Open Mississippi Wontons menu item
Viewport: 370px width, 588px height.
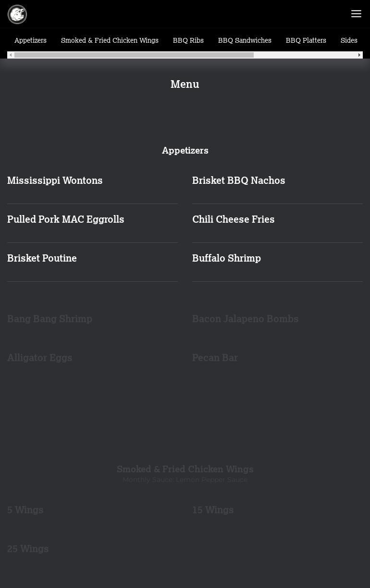point(55,180)
